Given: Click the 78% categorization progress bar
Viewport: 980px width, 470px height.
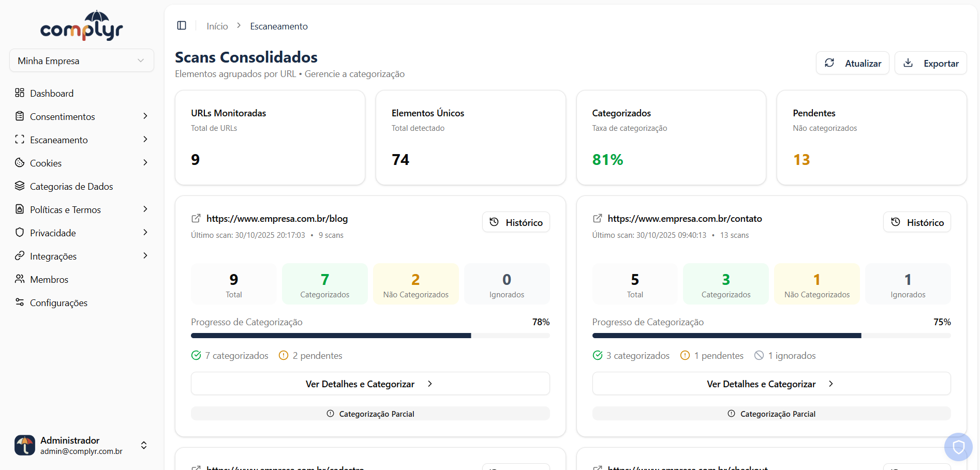Looking at the screenshot, I should (x=370, y=335).
